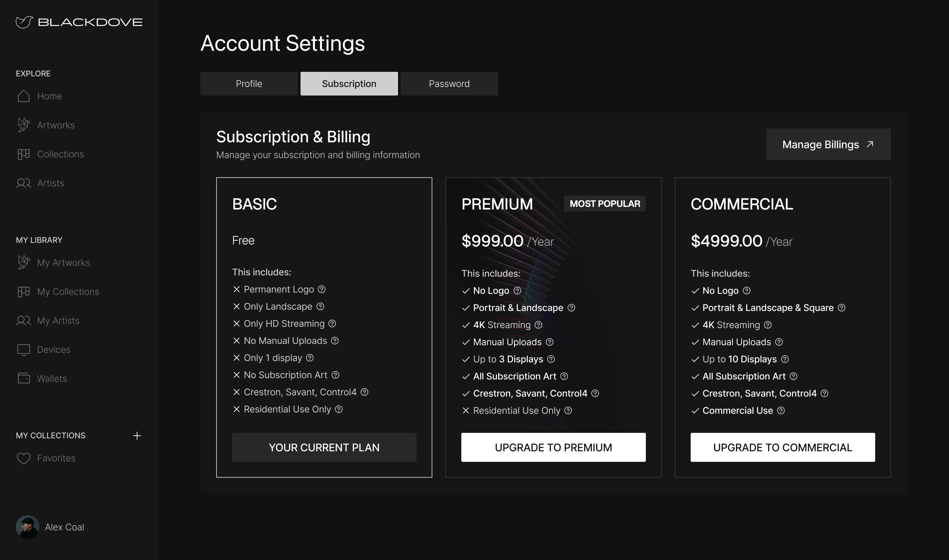The height and width of the screenshot is (560, 949).
Task: Show info for Commercial No Logo
Action: click(x=747, y=291)
